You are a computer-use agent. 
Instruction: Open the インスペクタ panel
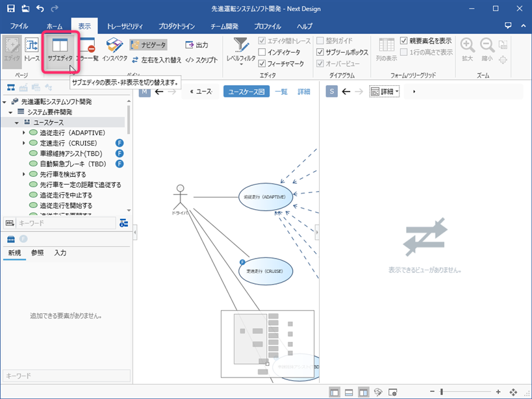[116, 47]
